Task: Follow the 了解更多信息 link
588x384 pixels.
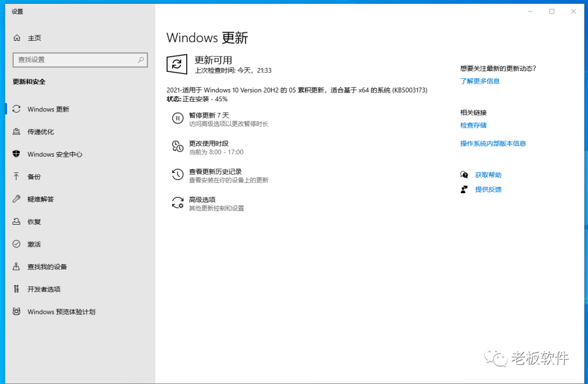Action: [480, 81]
